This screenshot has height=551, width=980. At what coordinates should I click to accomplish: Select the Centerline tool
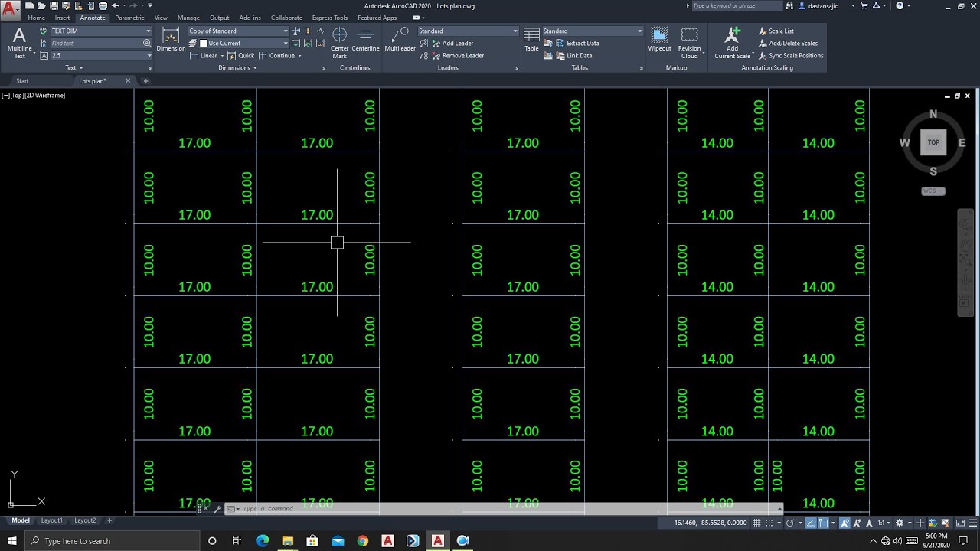point(366,41)
